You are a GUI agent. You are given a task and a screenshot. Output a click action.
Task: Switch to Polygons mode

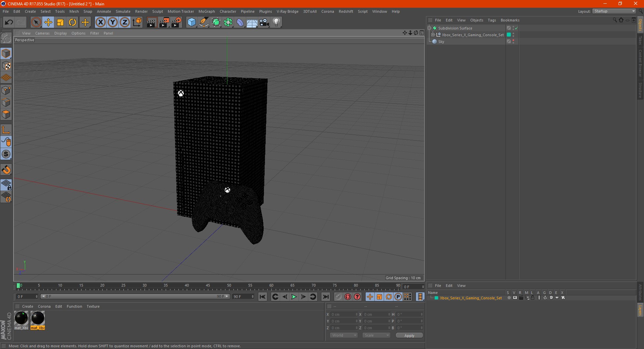[6, 114]
